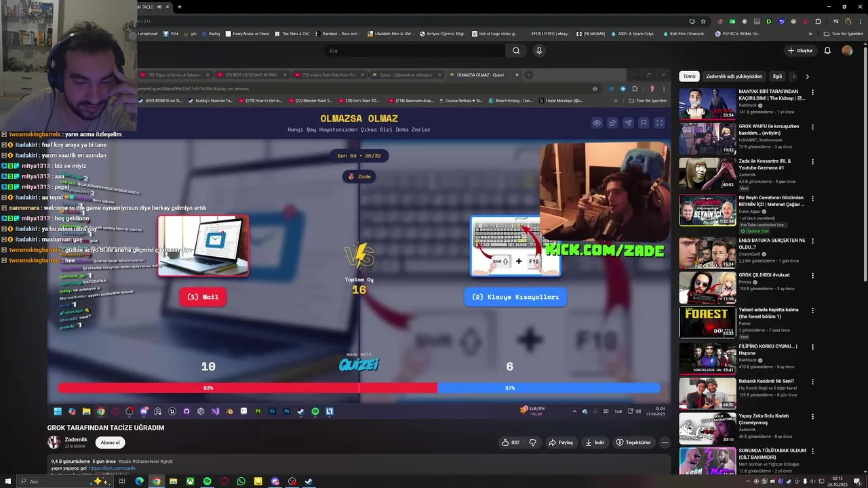Launch Microsoft Edge from the taskbar
This screenshot has height=488, width=868.
click(139, 482)
